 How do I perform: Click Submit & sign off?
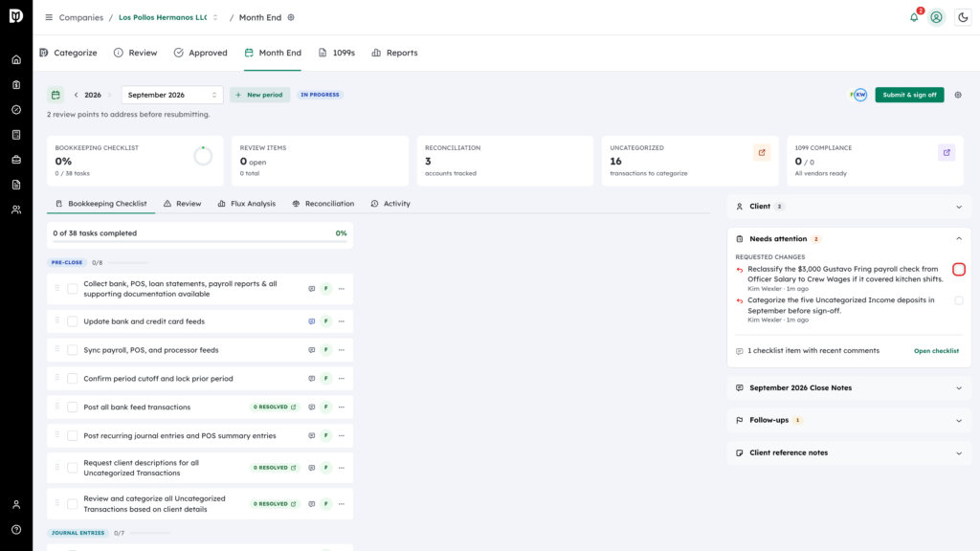pos(909,95)
